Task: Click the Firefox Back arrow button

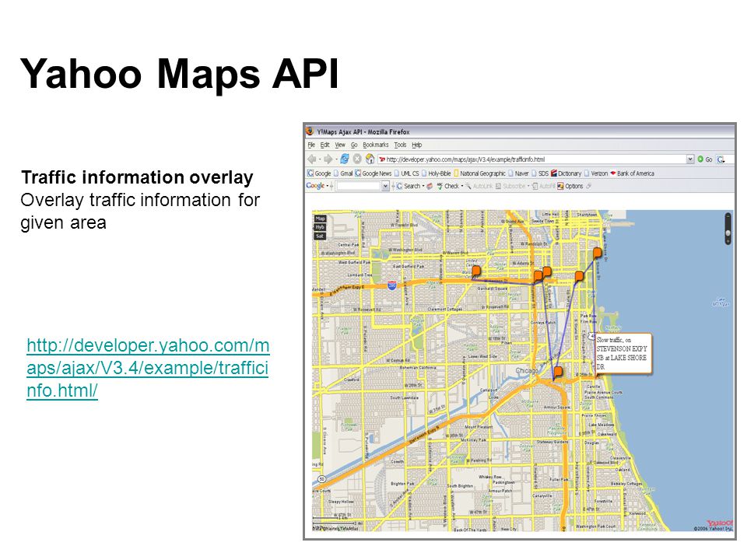Action: pos(312,159)
